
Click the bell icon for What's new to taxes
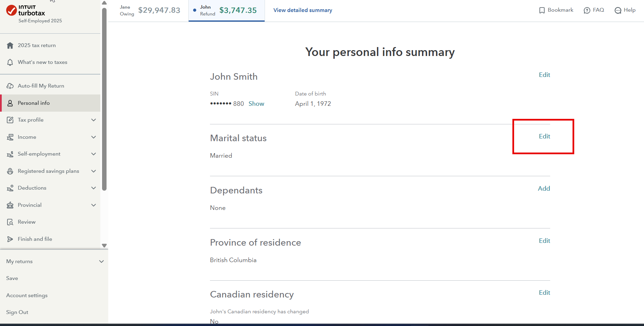pos(10,62)
